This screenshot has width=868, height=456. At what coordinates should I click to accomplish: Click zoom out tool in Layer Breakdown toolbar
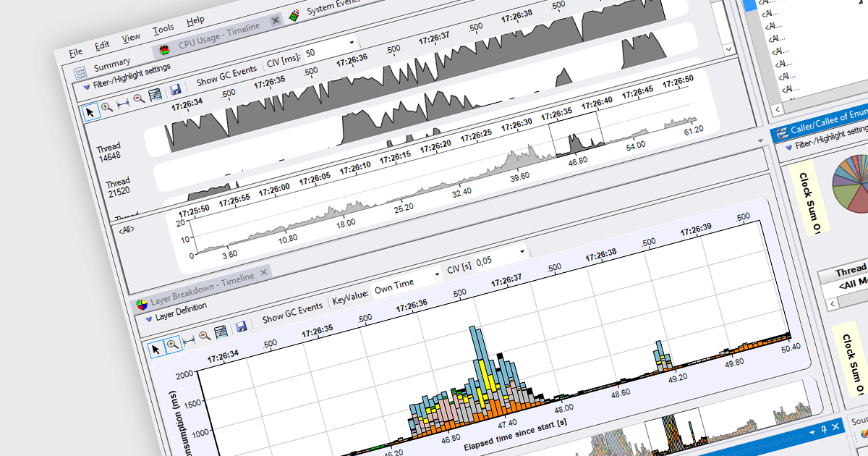click(x=205, y=337)
